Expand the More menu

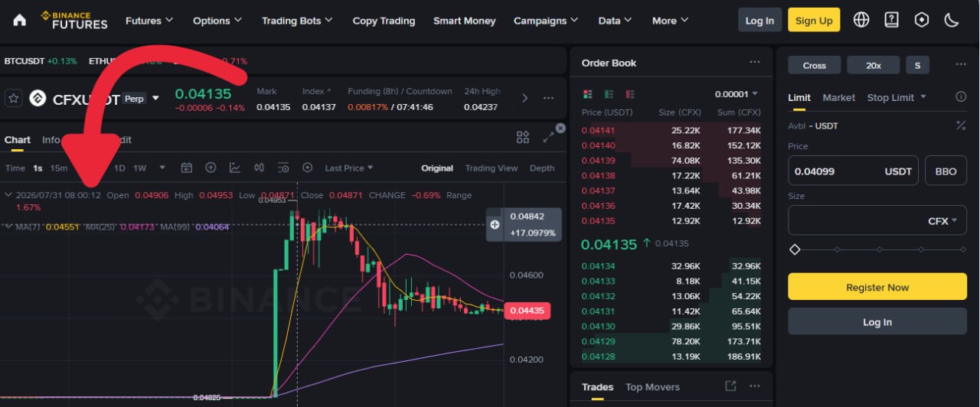point(670,21)
